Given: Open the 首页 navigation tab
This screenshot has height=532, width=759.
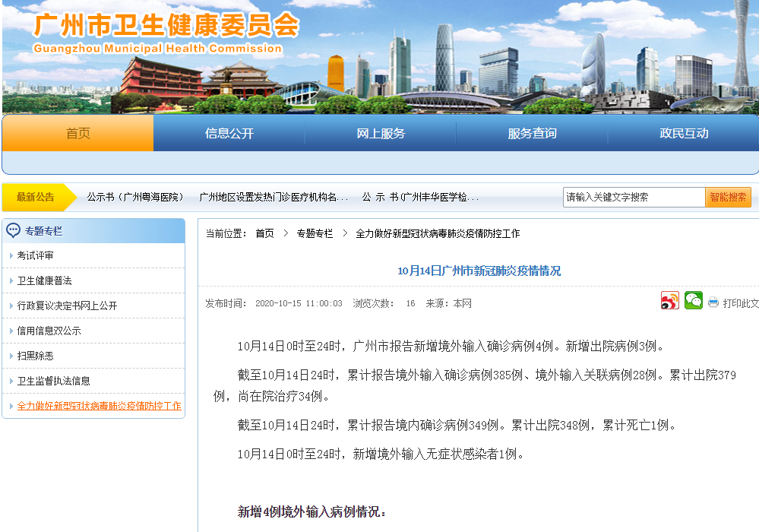Looking at the screenshot, I should pyautogui.click(x=78, y=133).
